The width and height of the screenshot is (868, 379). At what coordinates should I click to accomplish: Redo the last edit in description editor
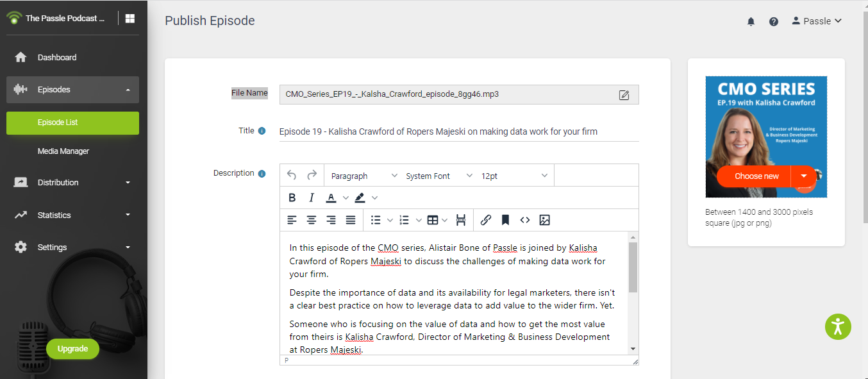tap(312, 175)
